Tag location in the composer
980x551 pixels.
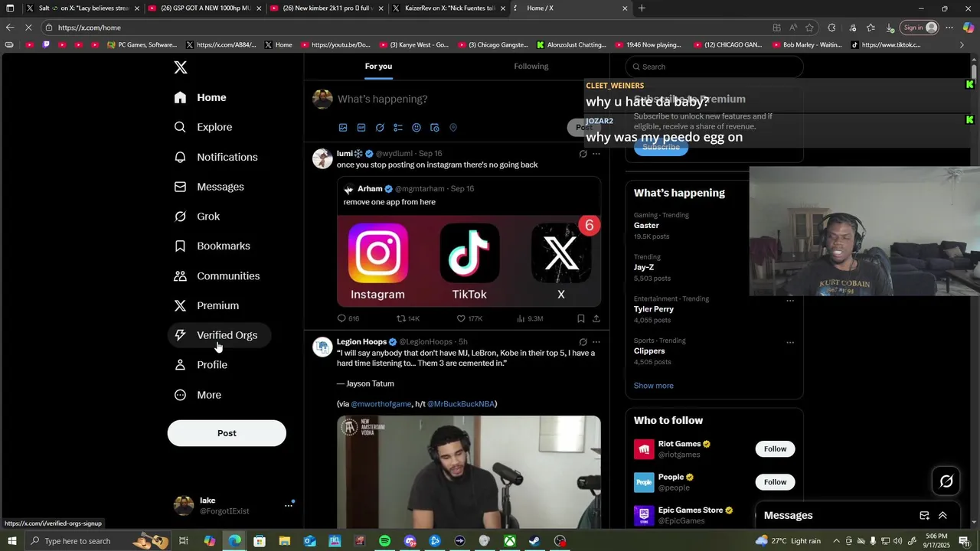click(x=453, y=128)
